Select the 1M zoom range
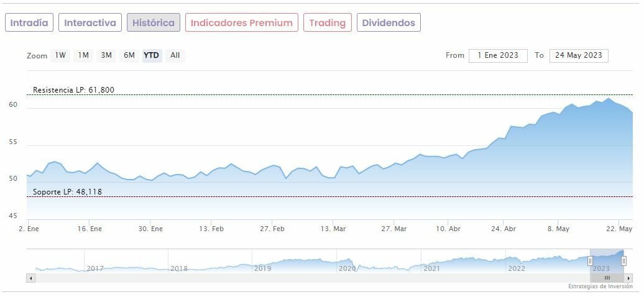Viewport: 644px width, 297px height. pos(83,55)
